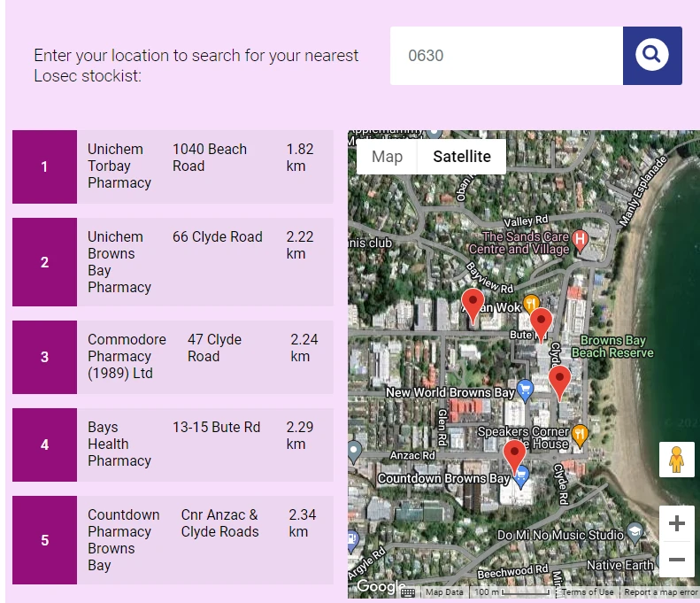Click the 100 m scale bar

pos(512,592)
